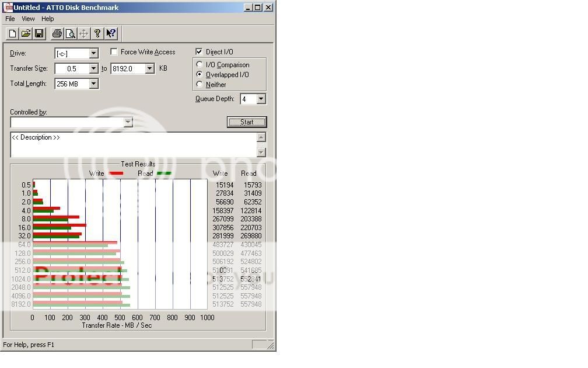Save the benchmark results
Screen dimensions: 588x368
39,34
